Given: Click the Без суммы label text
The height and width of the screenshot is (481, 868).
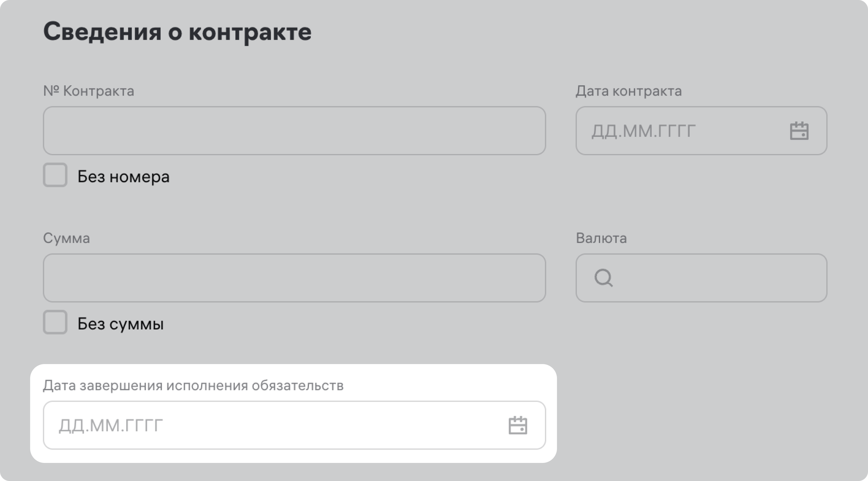Looking at the screenshot, I should [120, 324].
